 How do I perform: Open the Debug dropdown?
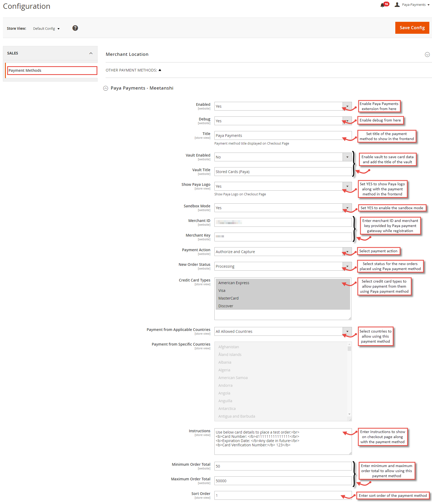pyautogui.click(x=283, y=121)
